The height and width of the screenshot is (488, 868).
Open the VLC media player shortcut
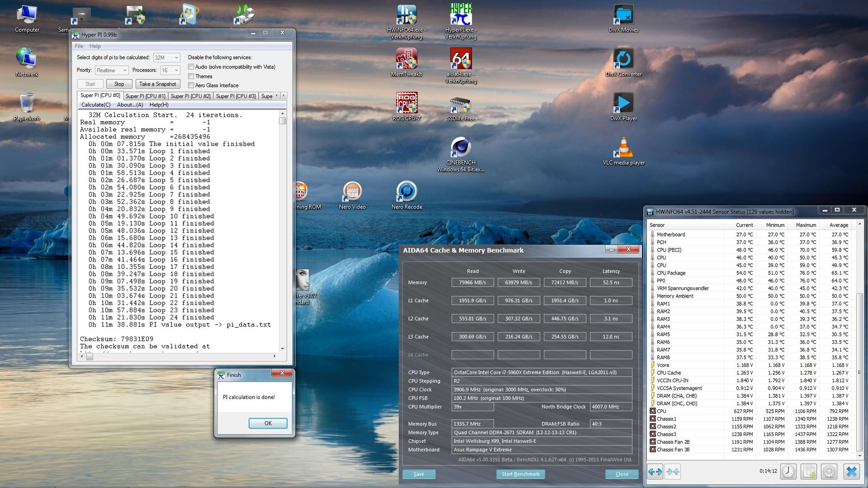coord(623,152)
